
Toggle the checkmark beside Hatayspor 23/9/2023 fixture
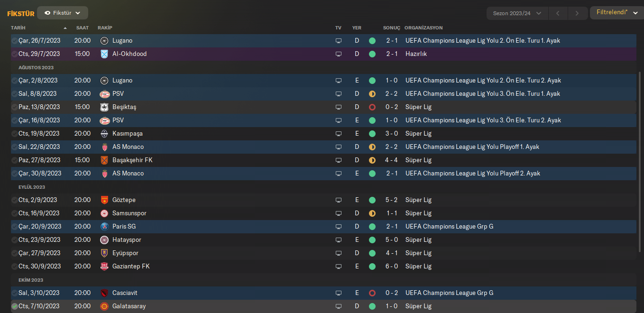tap(14, 240)
